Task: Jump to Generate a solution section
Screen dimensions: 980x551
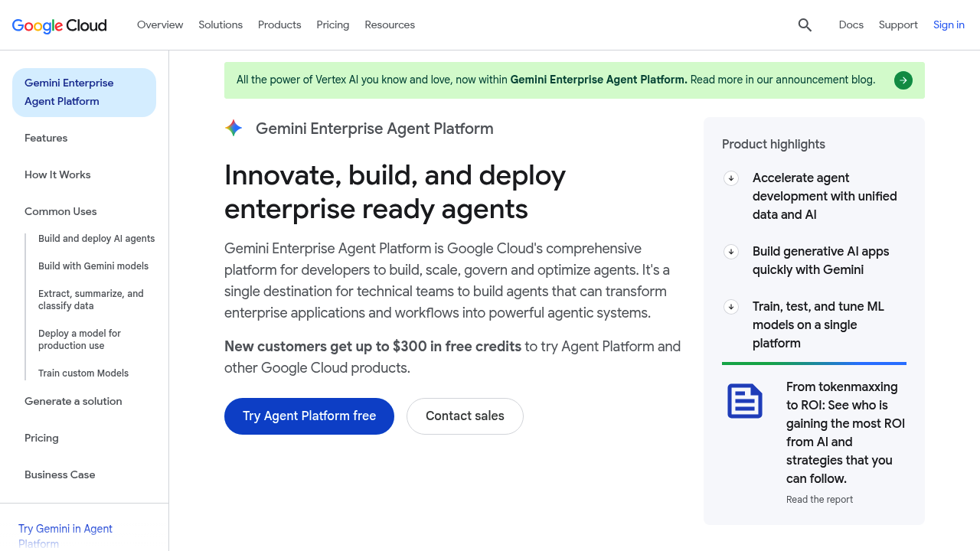Action: 73,402
